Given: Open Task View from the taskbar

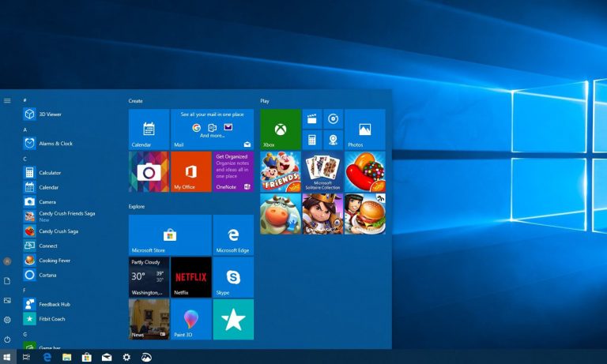Looking at the screenshot, I should (26, 357).
